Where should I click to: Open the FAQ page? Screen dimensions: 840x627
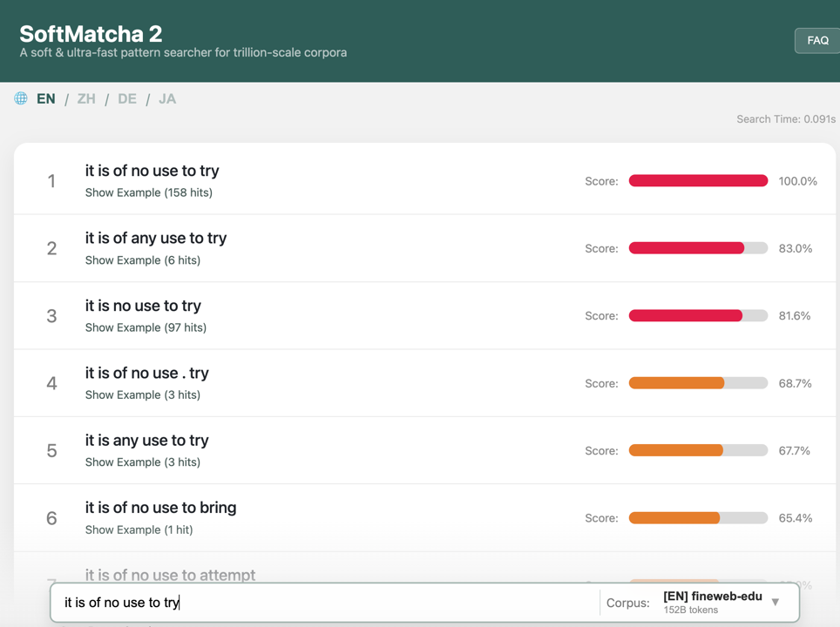[817, 41]
